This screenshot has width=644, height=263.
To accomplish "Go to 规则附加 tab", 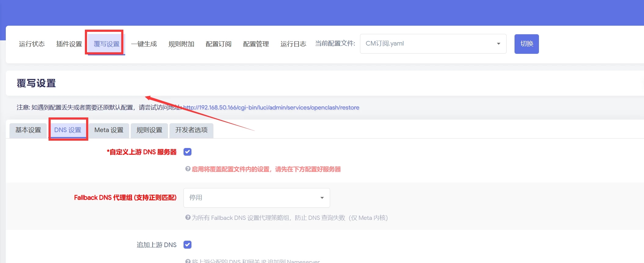I will (181, 44).
